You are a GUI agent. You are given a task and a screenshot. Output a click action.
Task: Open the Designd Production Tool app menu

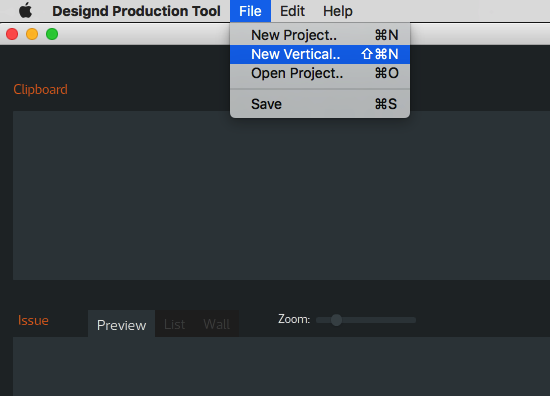pos(136,11)
